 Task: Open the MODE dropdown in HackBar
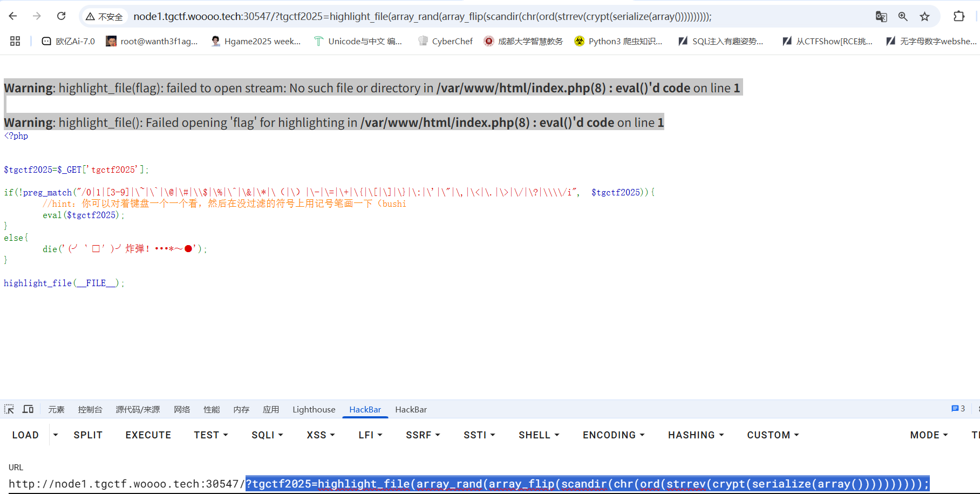[929, 435]
